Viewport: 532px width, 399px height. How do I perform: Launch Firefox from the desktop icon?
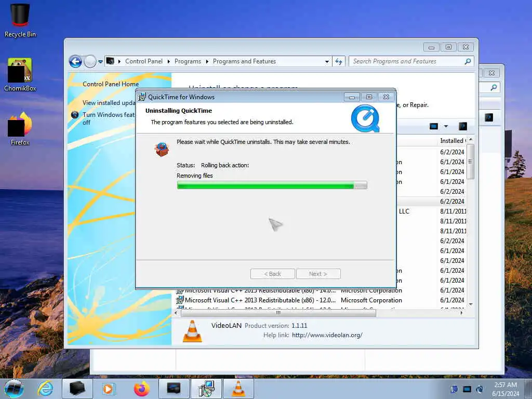[x=20, y=129]
